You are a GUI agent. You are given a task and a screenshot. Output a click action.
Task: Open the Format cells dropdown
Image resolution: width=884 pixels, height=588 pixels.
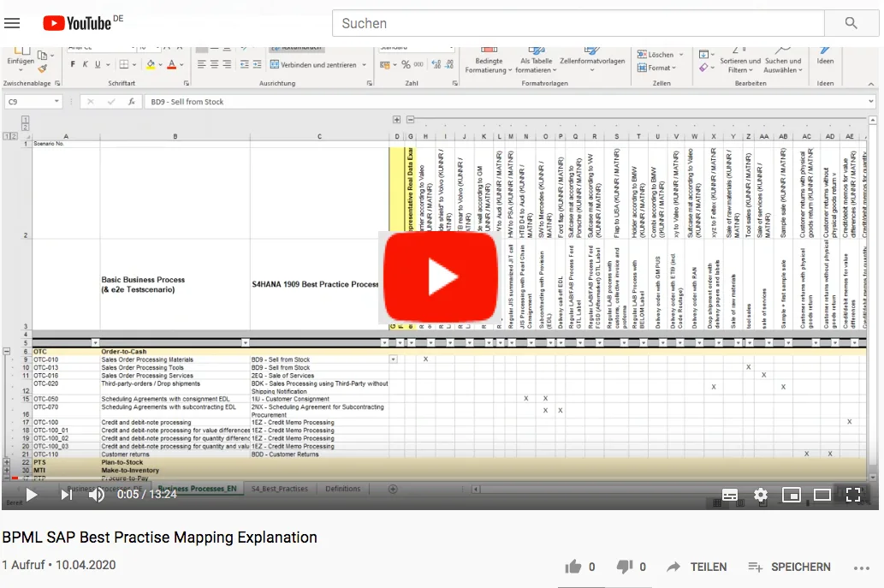click(657, 68)
